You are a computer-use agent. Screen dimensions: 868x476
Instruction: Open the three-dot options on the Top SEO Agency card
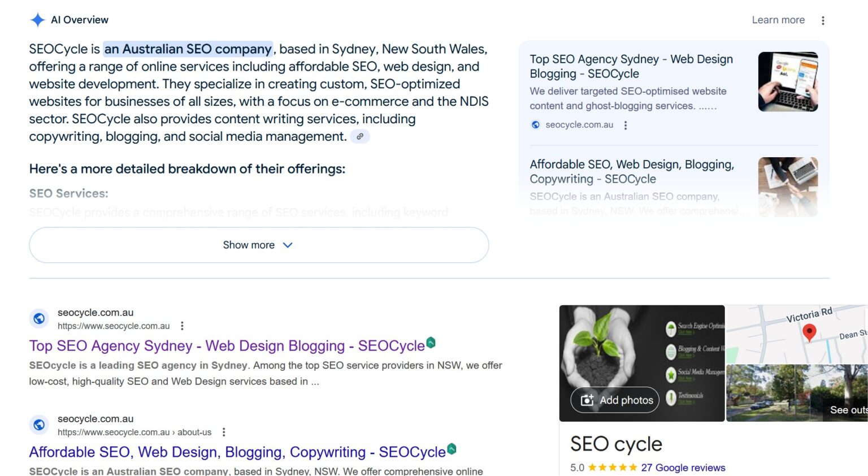pyautogui.click(x=625, y=126)
